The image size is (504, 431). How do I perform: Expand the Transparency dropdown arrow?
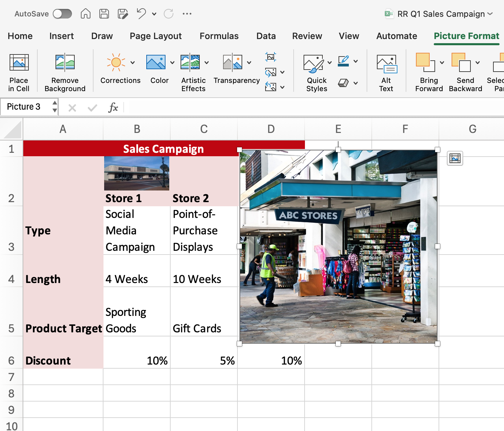(x=249, y=63)
